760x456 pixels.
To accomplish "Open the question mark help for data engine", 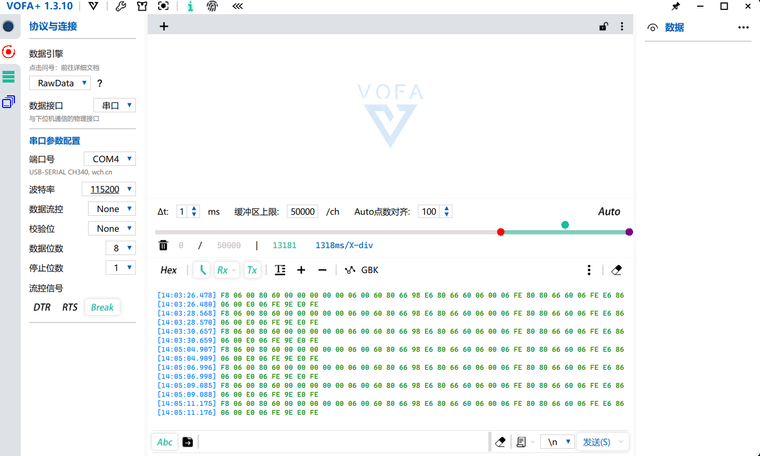I will coord(100,83).
